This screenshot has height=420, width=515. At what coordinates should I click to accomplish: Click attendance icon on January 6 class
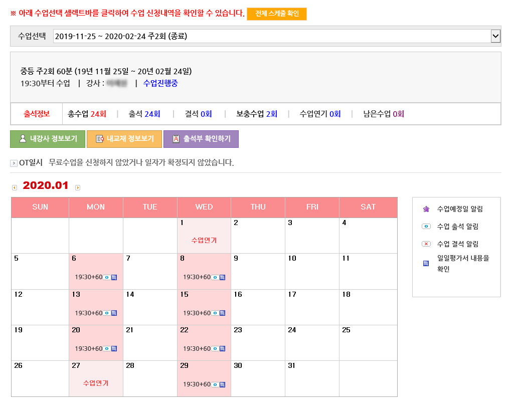point(106,277)
